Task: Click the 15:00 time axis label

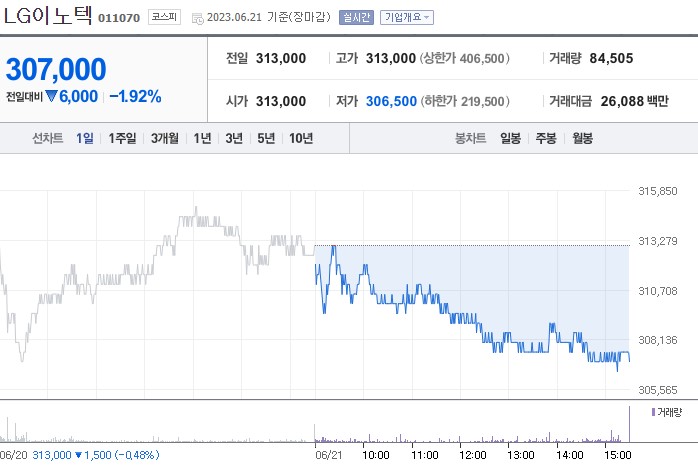Action: tap(618, 455)
